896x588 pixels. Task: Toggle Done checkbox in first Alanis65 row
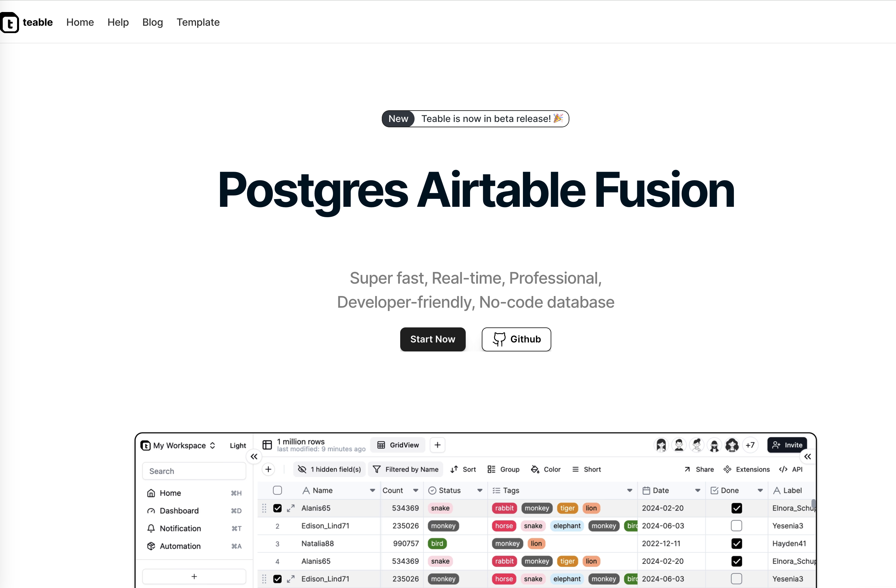coord(737,508)
